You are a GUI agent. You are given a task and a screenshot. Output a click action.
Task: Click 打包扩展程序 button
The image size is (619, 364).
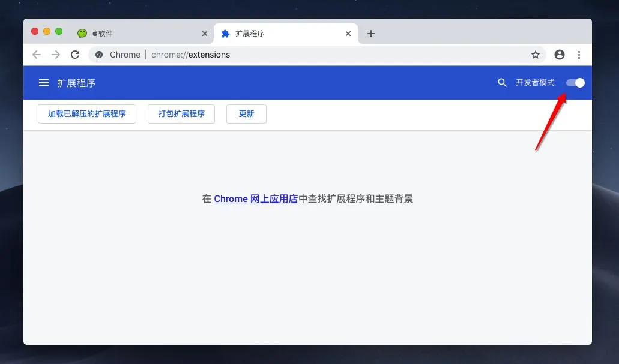tap(181, 114)
